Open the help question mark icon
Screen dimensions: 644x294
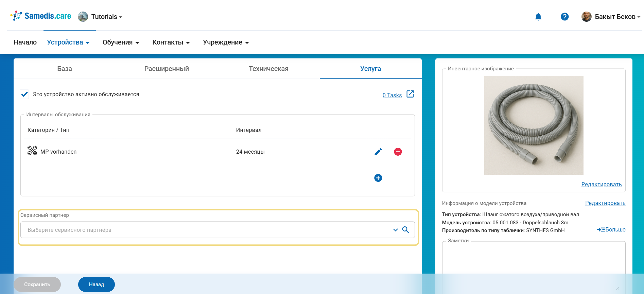[565, 17]
